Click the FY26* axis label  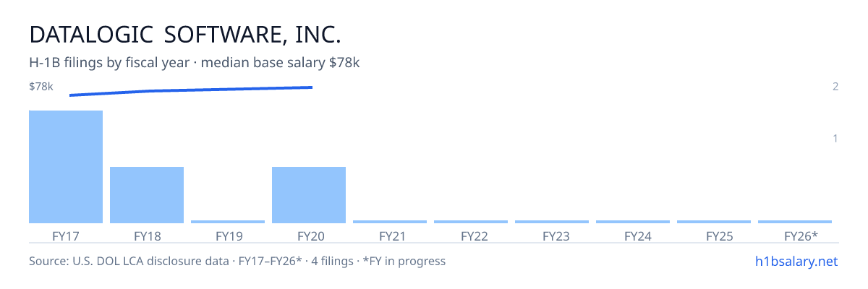(801, 236)
